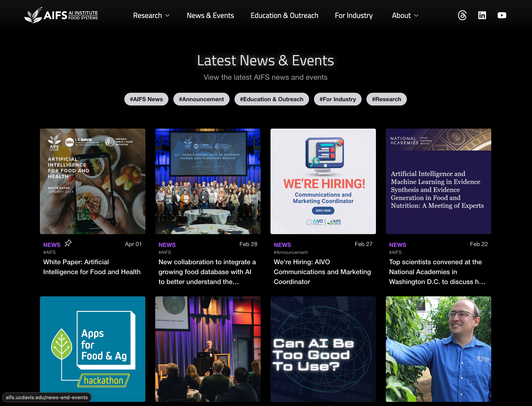This screenshot has height=406, width=532.
Task: Open the National Academies article image
Action: [x=438, y=181]
